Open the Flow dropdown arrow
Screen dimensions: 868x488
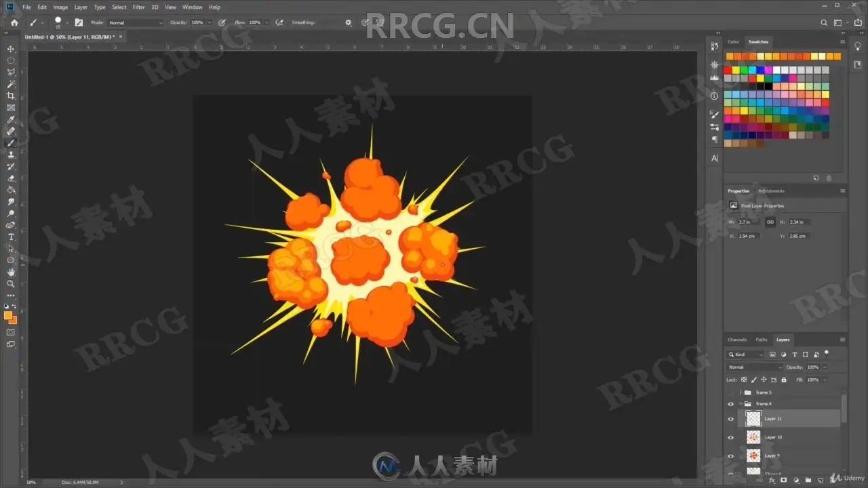(x=266, y=22)
